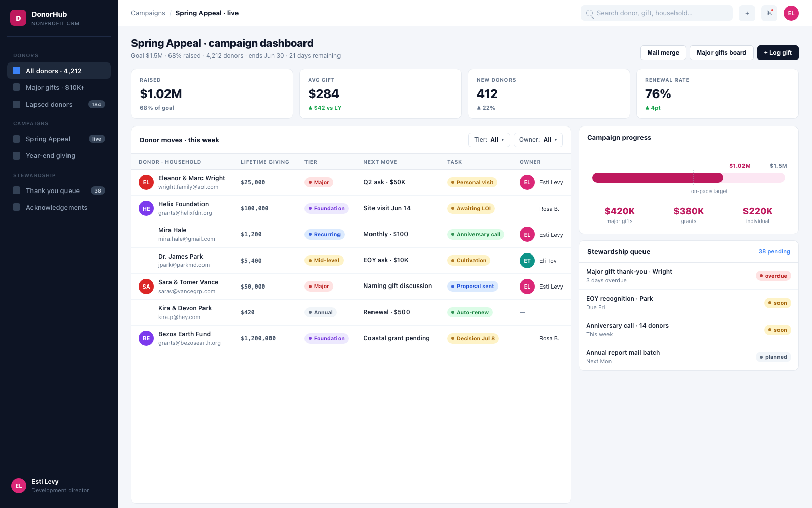Click the SA avatar for Sara & Tomer Vance
Viewport: 812px width, 508px height.
click(146, 287)
